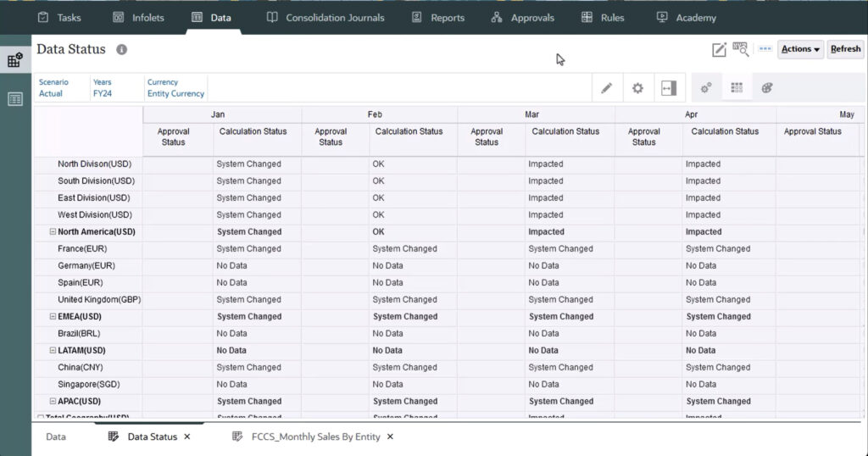Collapse the North America(USD) entity row
Image resolution: width=868 pixels, height=456 pixels.
[53, 231]
